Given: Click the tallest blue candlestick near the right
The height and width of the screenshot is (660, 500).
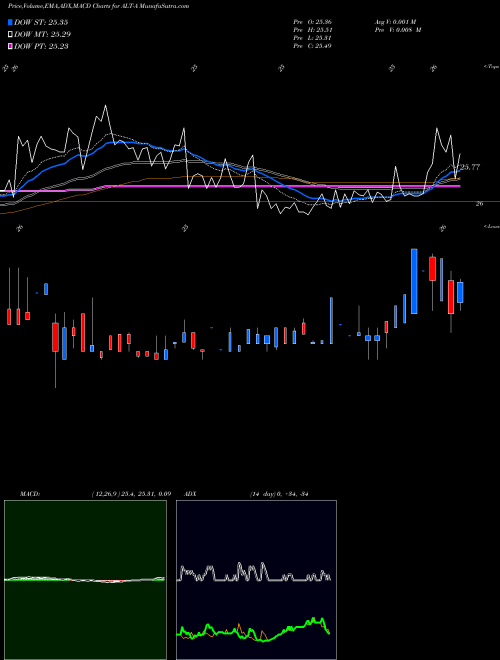Looking at the screenshot, I should (x=414, y=281).
